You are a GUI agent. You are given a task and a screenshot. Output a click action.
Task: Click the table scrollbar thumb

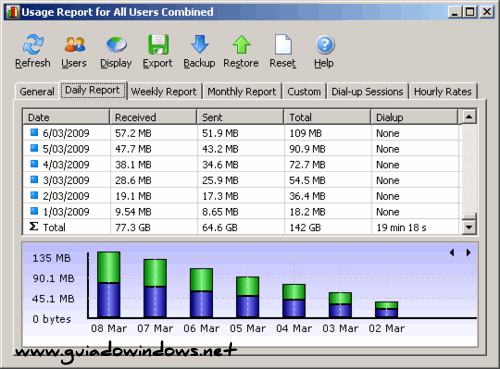[x=469, y=217]
